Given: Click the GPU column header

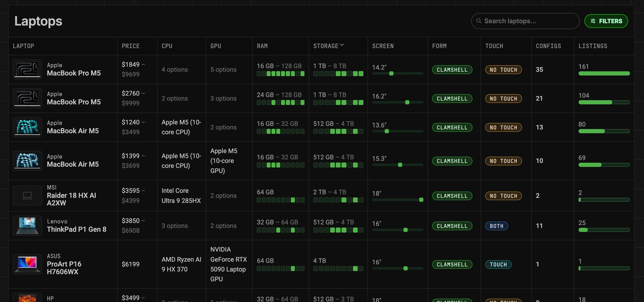Looking at the screenshot, I should point(215,46).
